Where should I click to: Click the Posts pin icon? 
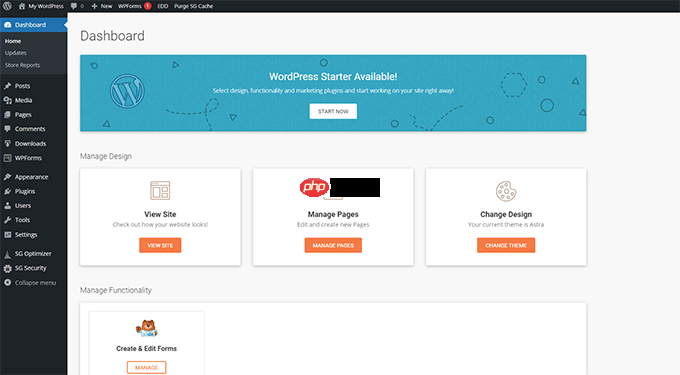7,86
